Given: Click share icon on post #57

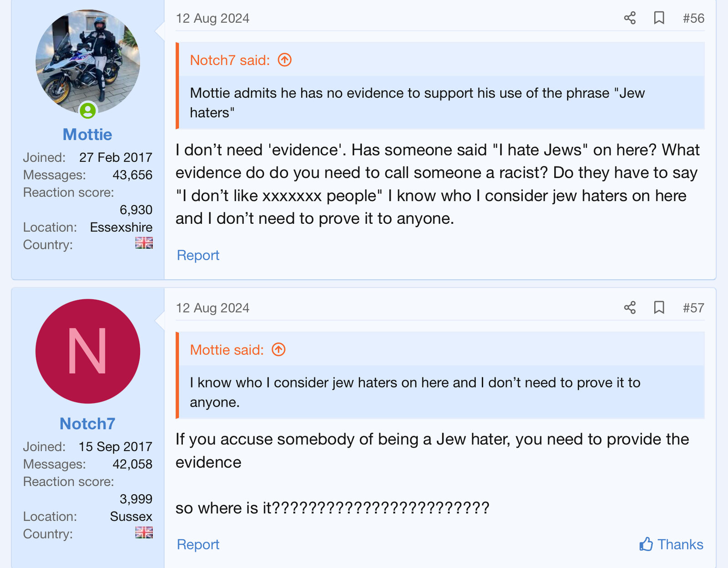Looking at the screenshot, I should coord(630,308).
